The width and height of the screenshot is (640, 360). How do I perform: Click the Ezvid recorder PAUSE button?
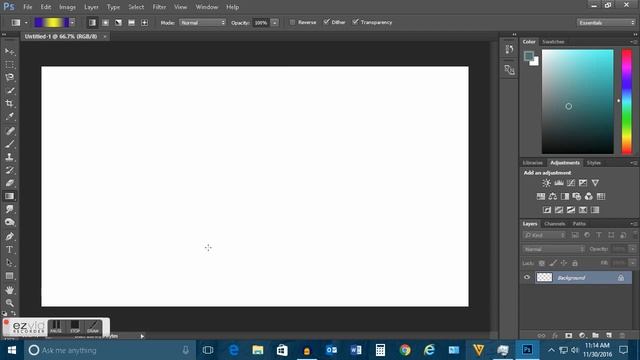click(x=56, y=327)
